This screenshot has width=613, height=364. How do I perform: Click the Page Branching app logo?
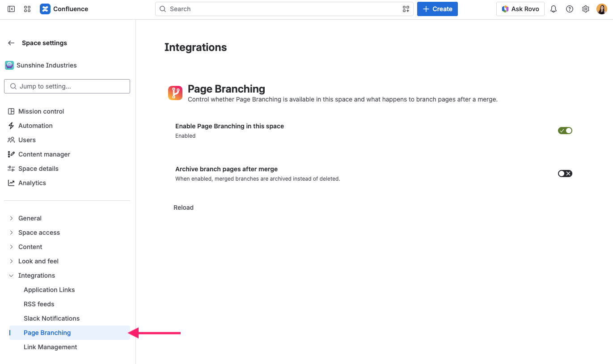pyautogui.click(x=175, y=93)
